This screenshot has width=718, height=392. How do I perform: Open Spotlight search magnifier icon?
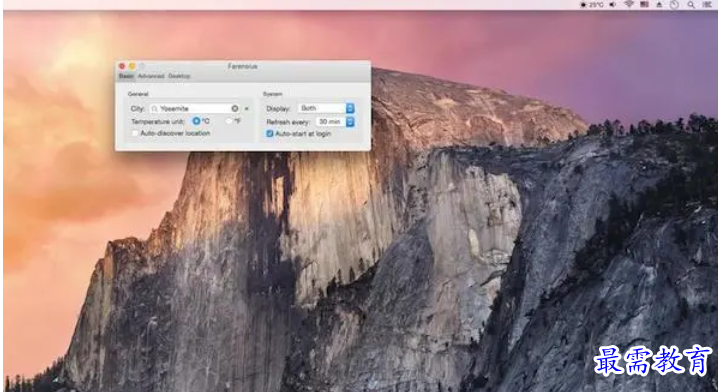coord(691,5)
